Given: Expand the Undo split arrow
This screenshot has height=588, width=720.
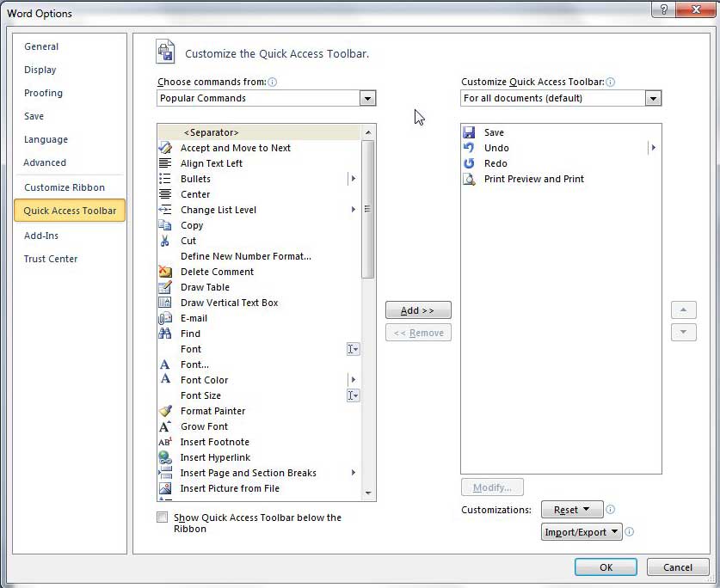Looking at the screenshot, I should coord(654,148).
